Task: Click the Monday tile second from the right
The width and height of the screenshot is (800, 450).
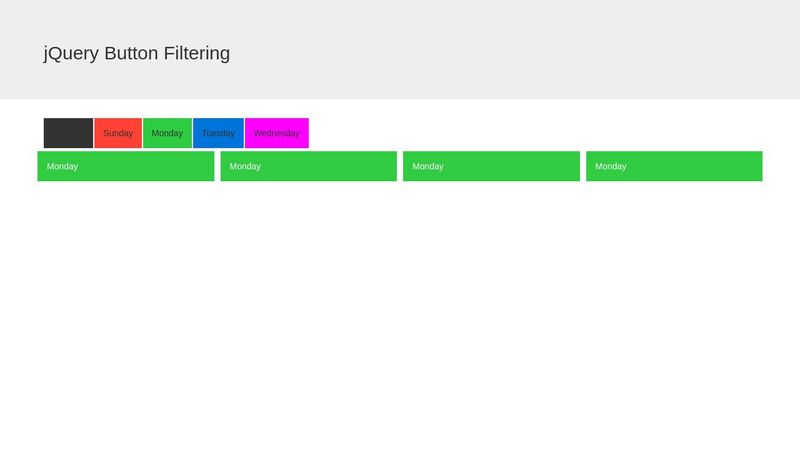Action: [491, 166]
